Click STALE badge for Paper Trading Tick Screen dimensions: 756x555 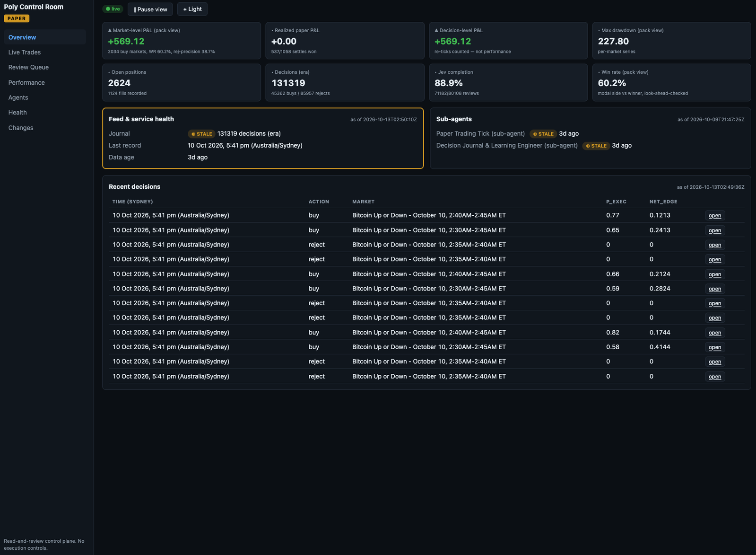543,134
